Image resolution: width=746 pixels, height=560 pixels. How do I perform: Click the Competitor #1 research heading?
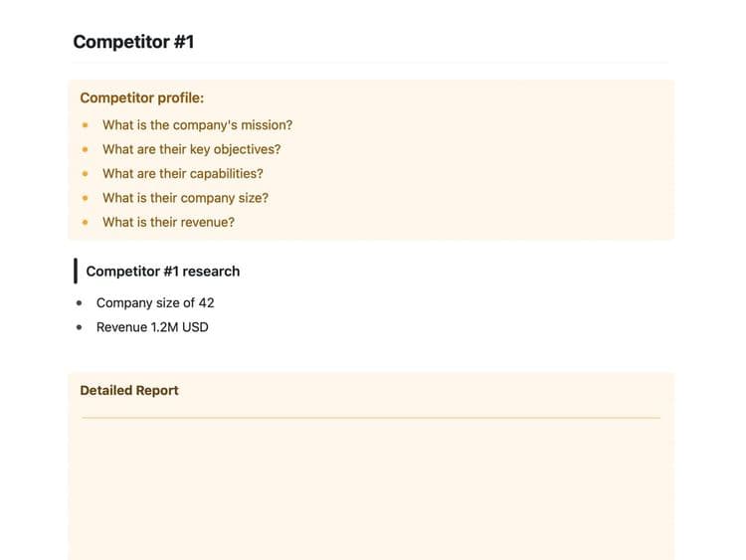163,272
